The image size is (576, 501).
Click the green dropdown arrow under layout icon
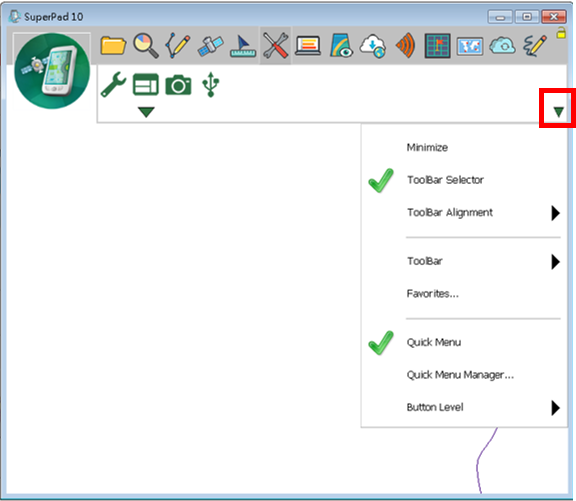tap(146, 112)
